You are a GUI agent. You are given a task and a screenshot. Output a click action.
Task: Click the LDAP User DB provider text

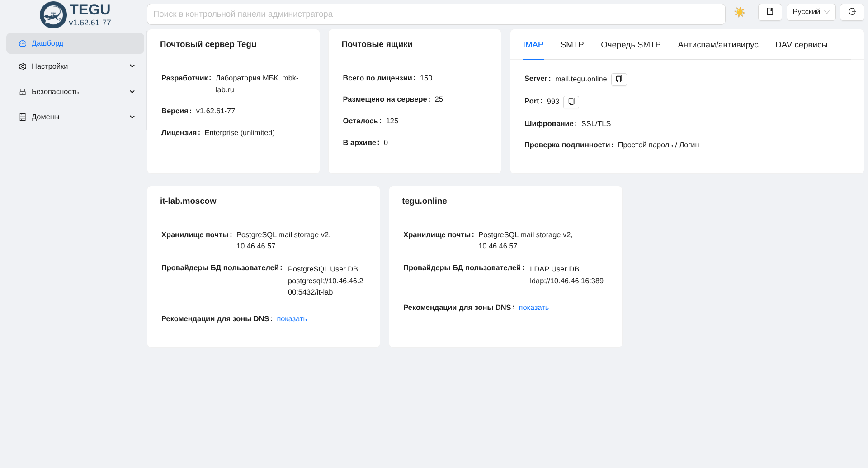click(x=566, y=275)
